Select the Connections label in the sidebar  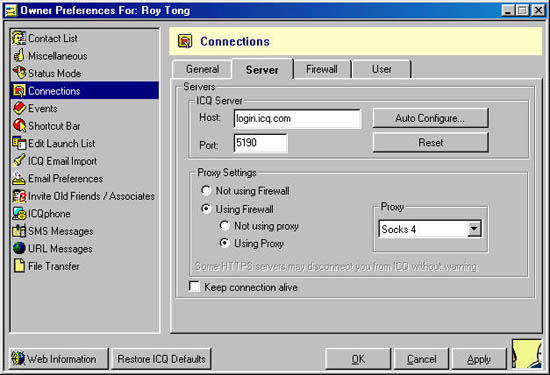54,91
